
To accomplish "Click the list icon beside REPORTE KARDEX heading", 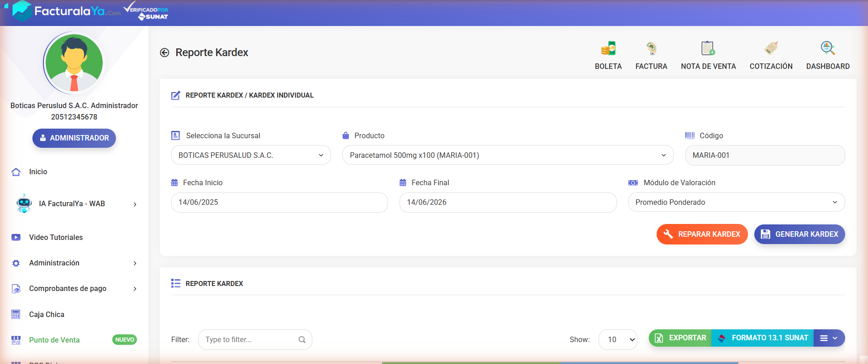I will tap(176, 283).
